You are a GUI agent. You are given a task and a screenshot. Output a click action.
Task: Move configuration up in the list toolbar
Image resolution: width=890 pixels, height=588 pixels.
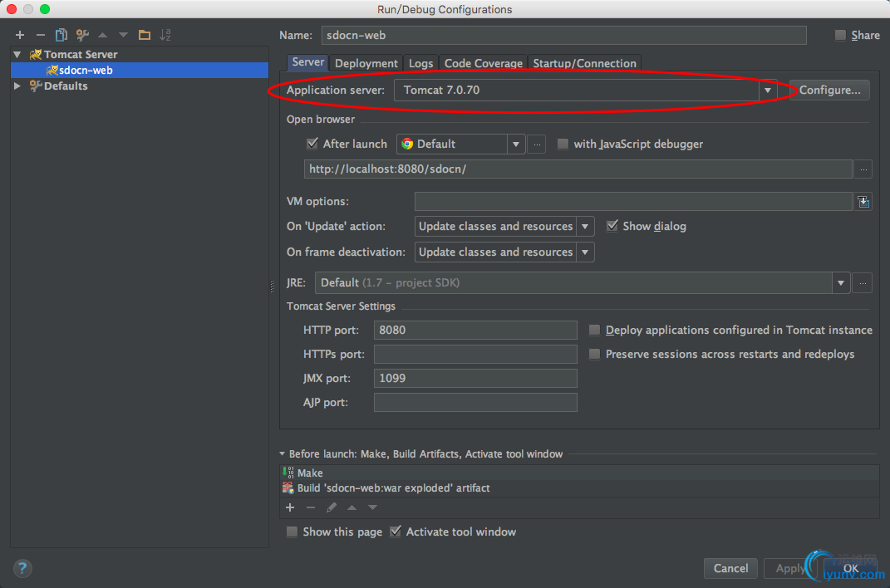[103, 35]
